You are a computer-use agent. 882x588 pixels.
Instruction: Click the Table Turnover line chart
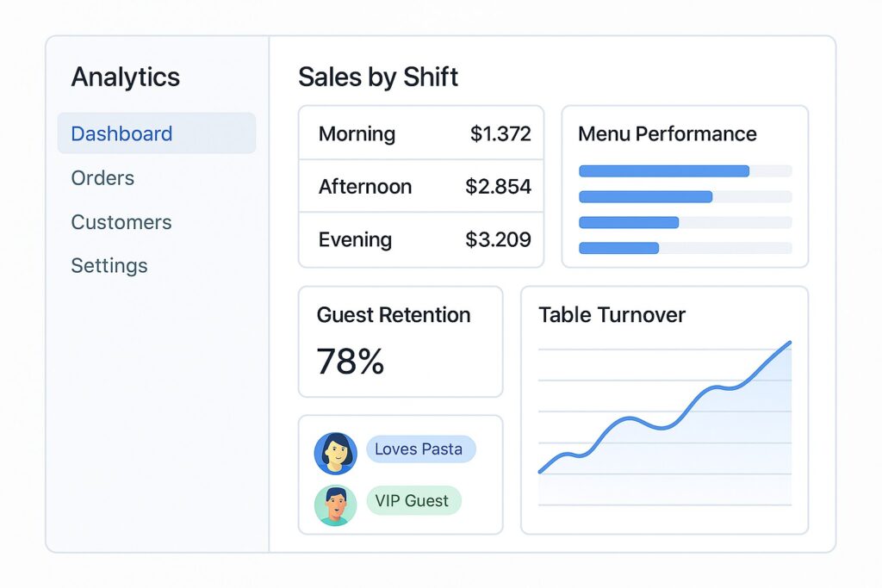(664, 422)
